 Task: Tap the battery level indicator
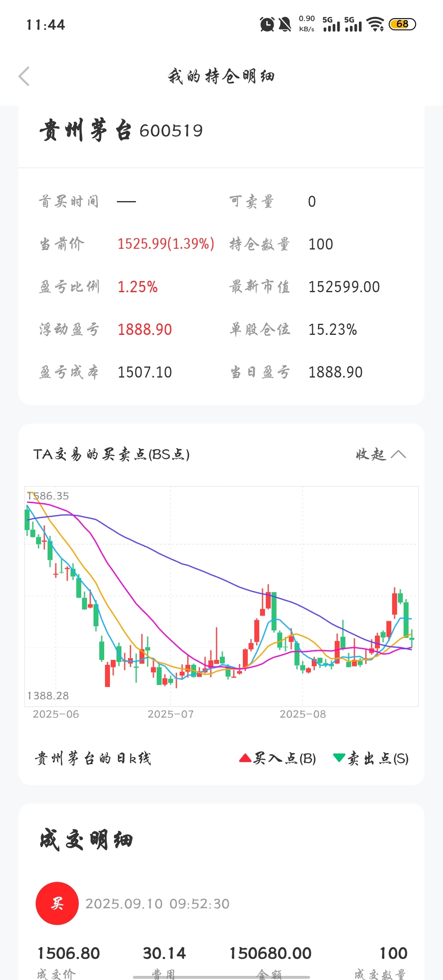pos(402,24)
